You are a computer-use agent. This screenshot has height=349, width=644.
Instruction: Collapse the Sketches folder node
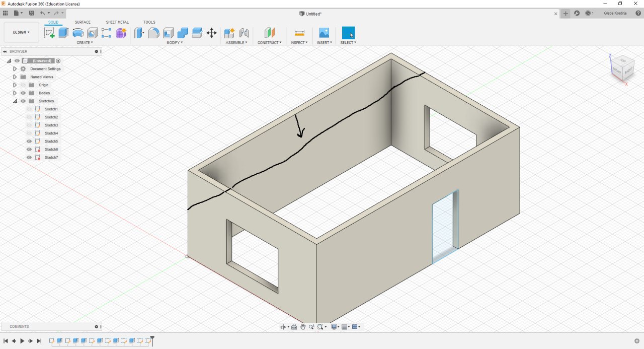[15, 101]
